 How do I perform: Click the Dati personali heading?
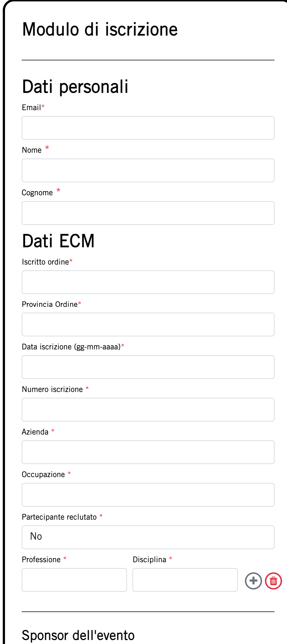point(75,87)
